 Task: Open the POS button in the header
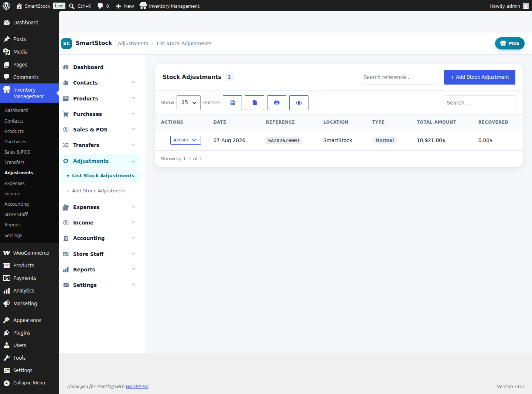(510, 43)
